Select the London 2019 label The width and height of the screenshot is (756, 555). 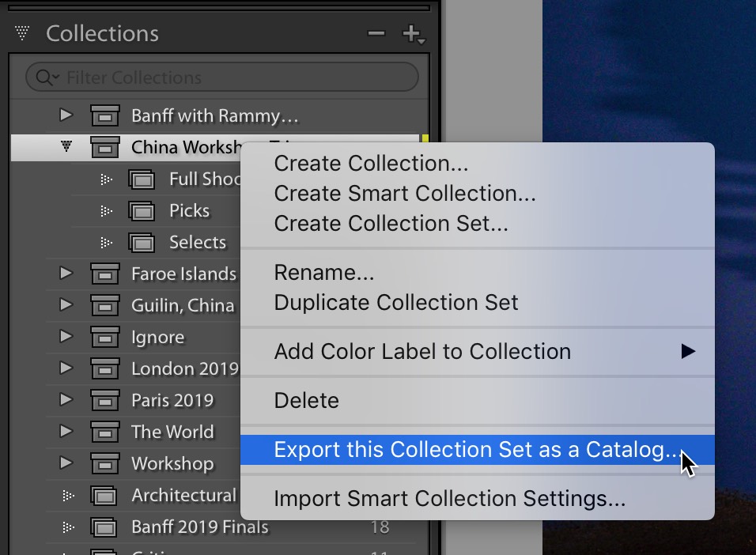point(185,368)
